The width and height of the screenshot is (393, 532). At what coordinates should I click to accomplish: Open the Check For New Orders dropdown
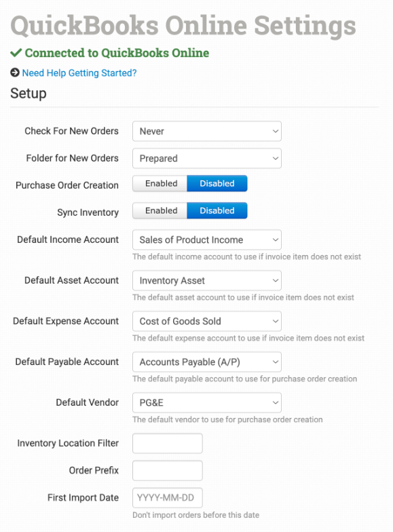206,131
